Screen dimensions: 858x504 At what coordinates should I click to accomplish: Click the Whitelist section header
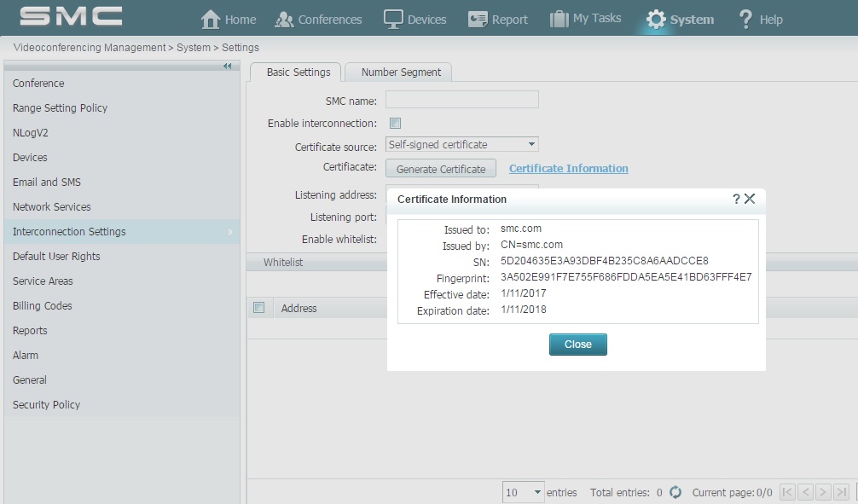tap(283, 262)
